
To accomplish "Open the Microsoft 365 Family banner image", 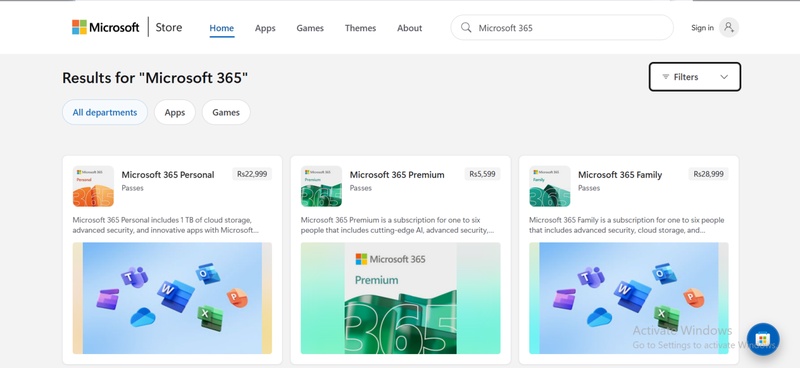I will pos(629,298).
